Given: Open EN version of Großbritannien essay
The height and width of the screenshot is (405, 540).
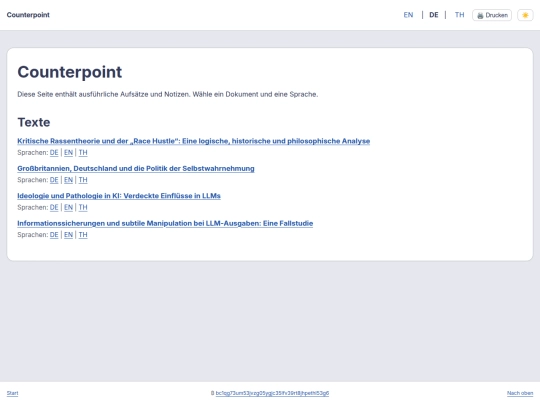Looking at the screenshot, I should pos(68,180).
